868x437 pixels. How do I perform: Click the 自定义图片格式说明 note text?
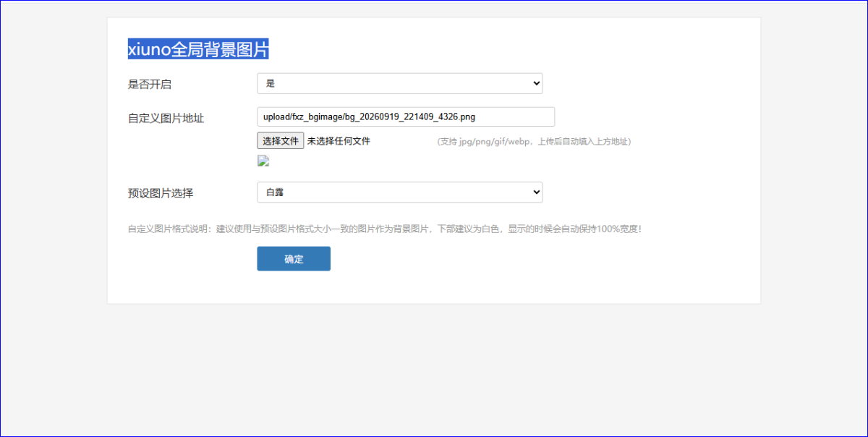(x=385, y=229)
